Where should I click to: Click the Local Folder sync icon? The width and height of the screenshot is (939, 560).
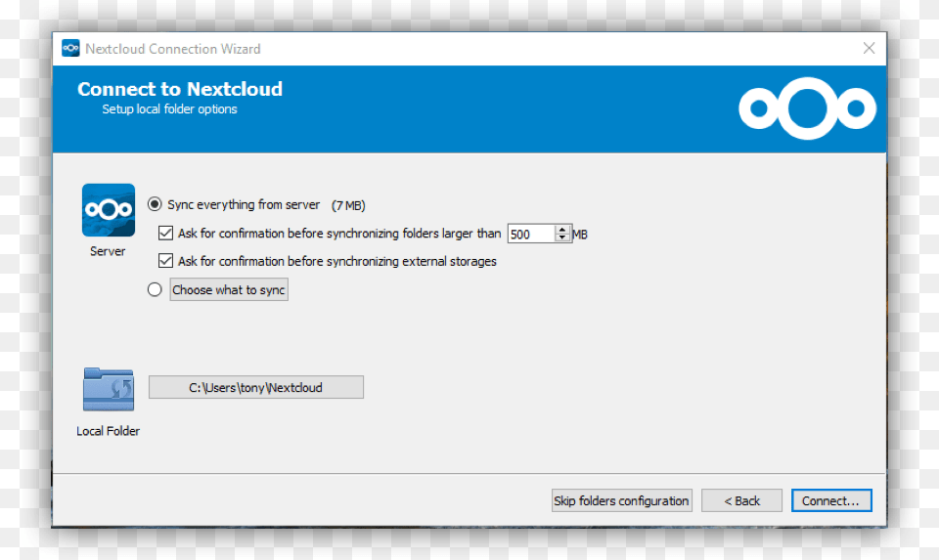109,389
